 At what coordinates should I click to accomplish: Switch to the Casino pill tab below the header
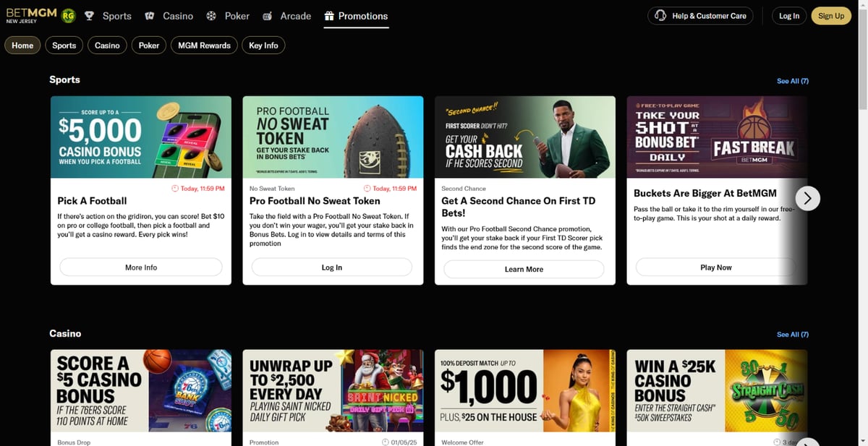tap(107, 46)
